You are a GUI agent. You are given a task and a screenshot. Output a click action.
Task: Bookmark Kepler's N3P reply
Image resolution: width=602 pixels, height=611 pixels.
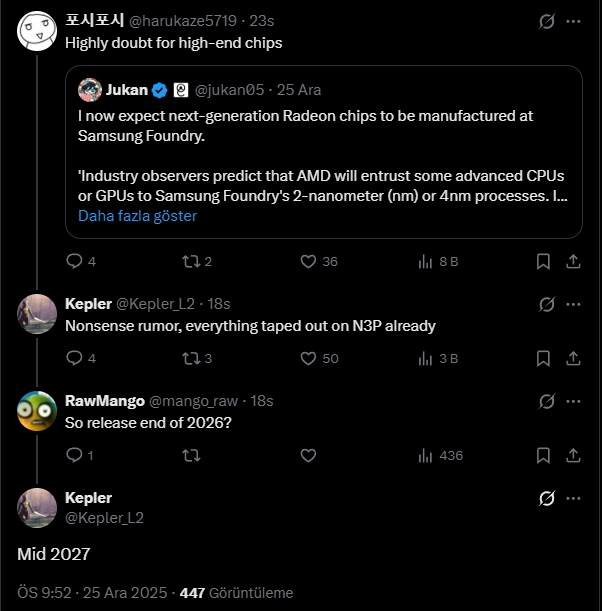543,358
